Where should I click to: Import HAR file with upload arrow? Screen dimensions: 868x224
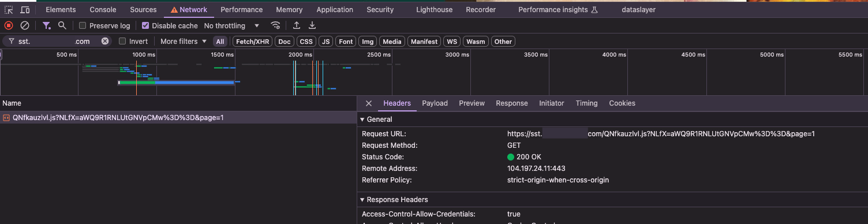(296, 25)
